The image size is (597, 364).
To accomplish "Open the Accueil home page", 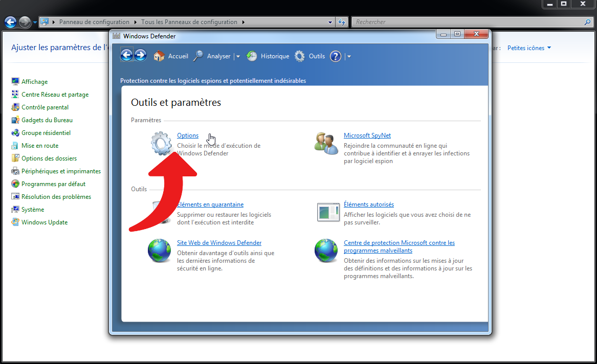I will click(x=178, y=56).
